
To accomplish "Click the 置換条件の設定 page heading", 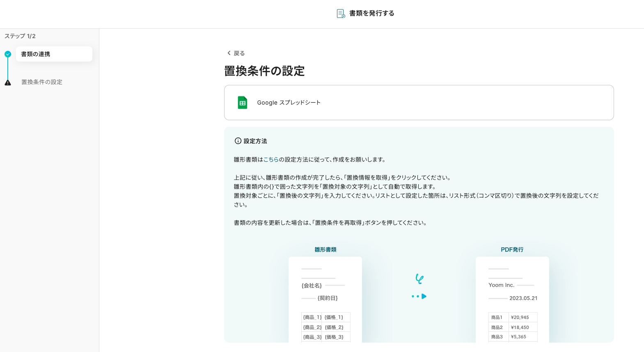I will pos(264,71).
